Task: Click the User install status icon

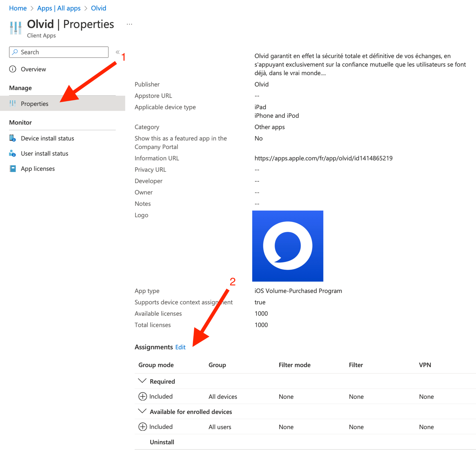Action: pos(12,153)
